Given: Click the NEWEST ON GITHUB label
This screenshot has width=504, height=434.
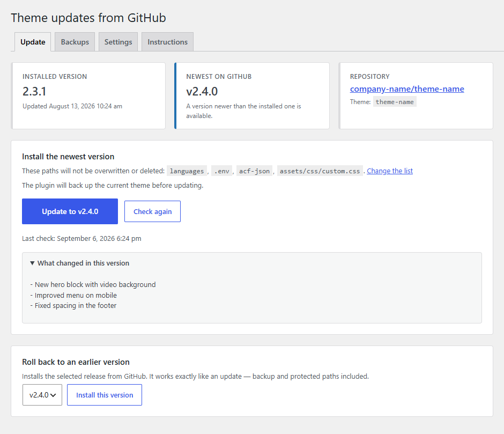Looking at the screenshot, I should [219, 77].
